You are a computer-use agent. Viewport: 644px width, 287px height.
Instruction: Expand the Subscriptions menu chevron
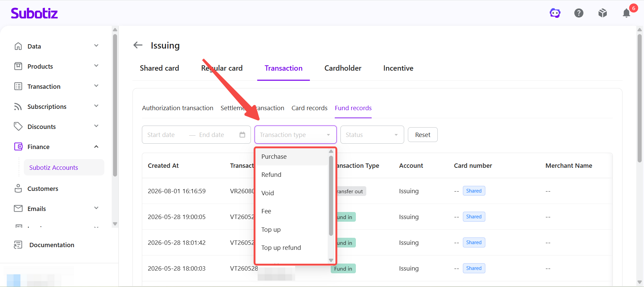[96, 106]
